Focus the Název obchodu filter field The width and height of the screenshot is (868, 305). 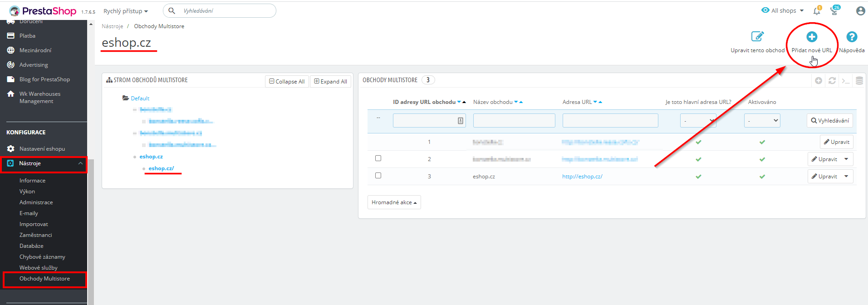pyautogui.click(x=514, y=121)
